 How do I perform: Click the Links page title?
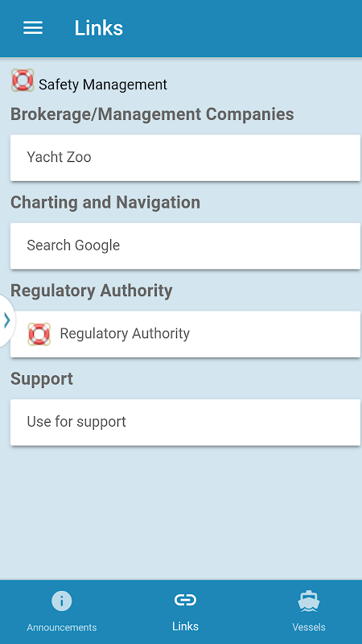coord(98,28)
